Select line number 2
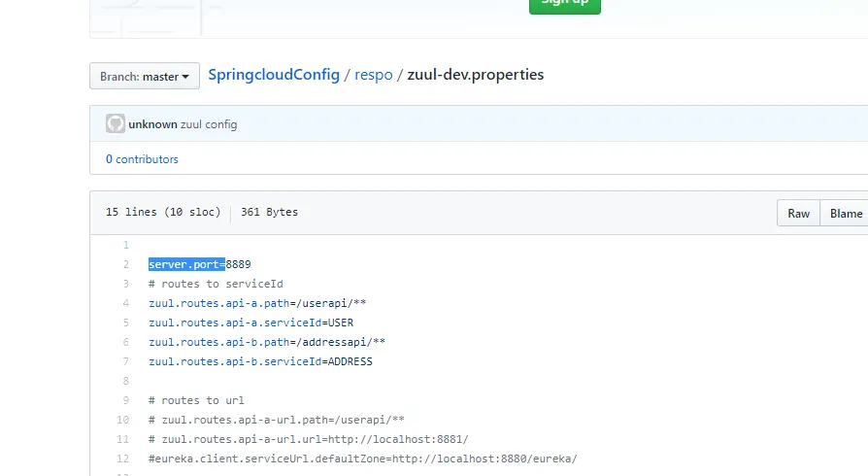 coord(125,264)
